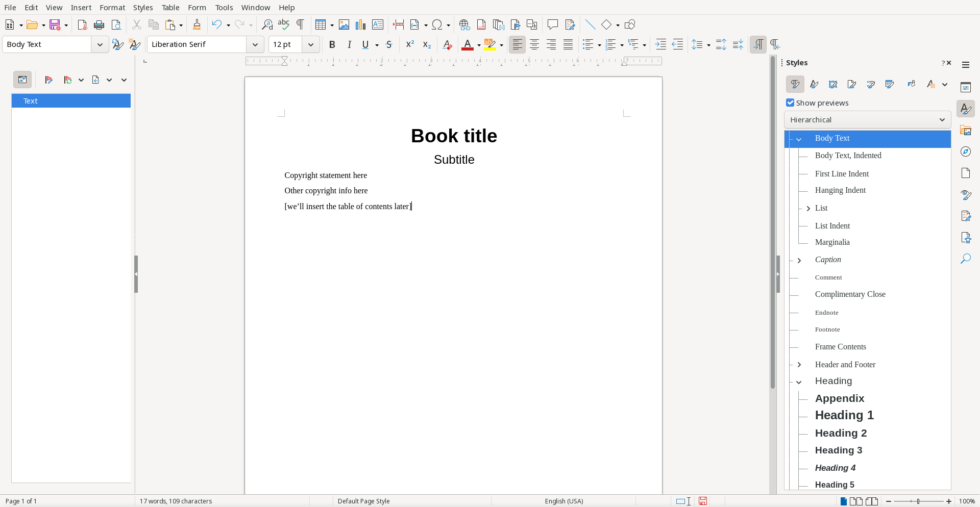Open the Font Size dropdown
The height and width of the screenshot is (507, 980).
coord(310,45)
